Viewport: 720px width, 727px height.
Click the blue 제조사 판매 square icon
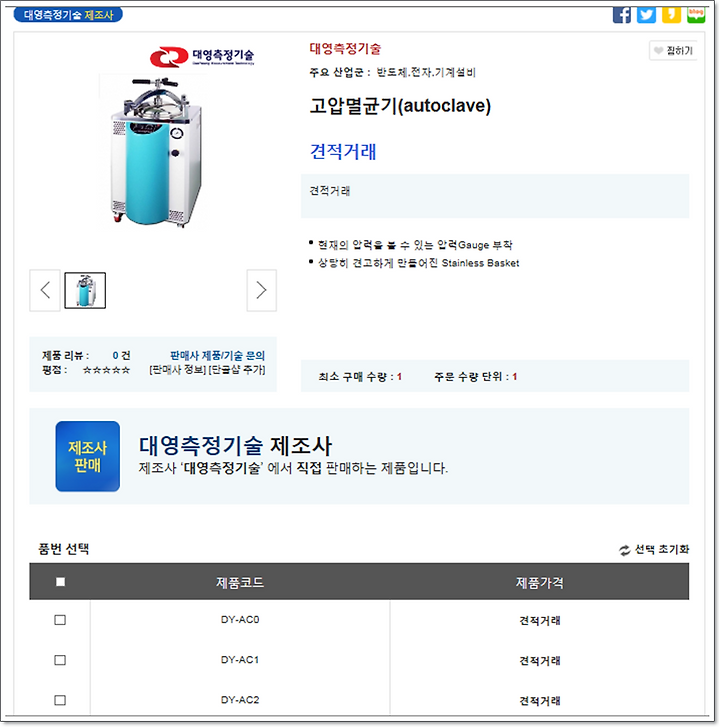coord(88,456)
